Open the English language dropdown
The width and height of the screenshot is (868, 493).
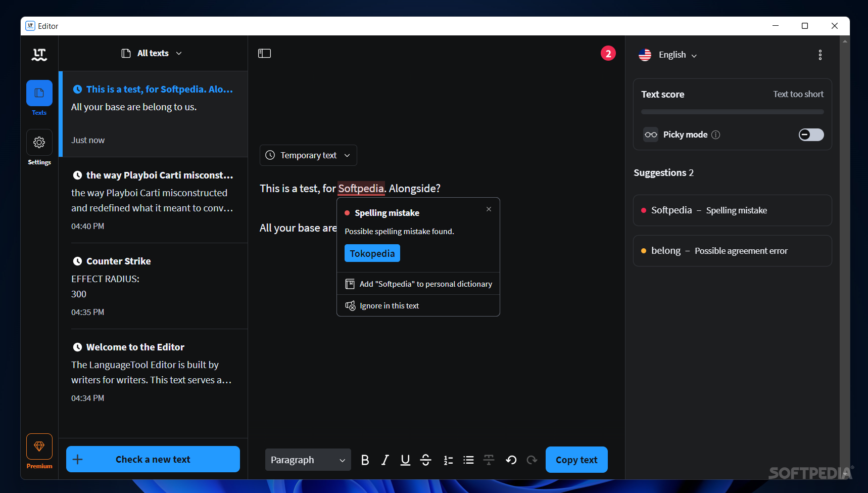point(667,55)
